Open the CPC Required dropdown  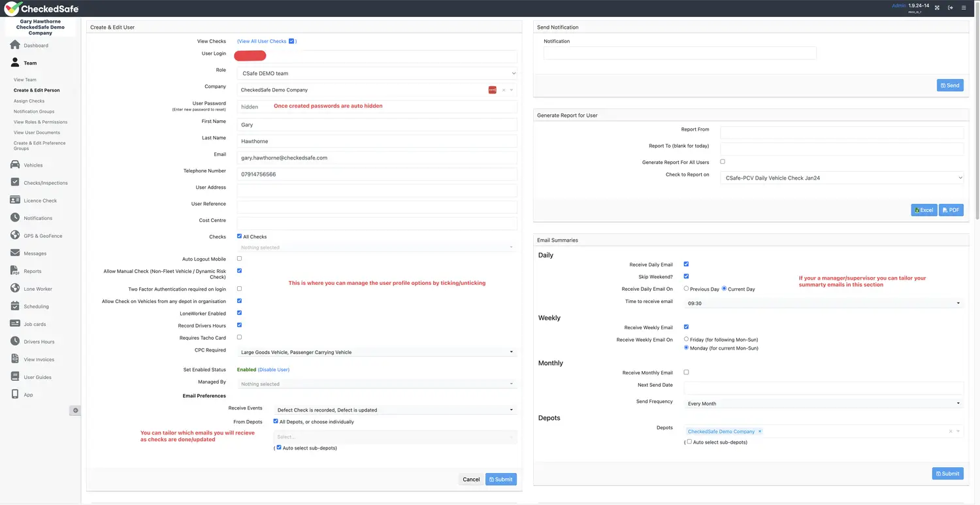377,351
